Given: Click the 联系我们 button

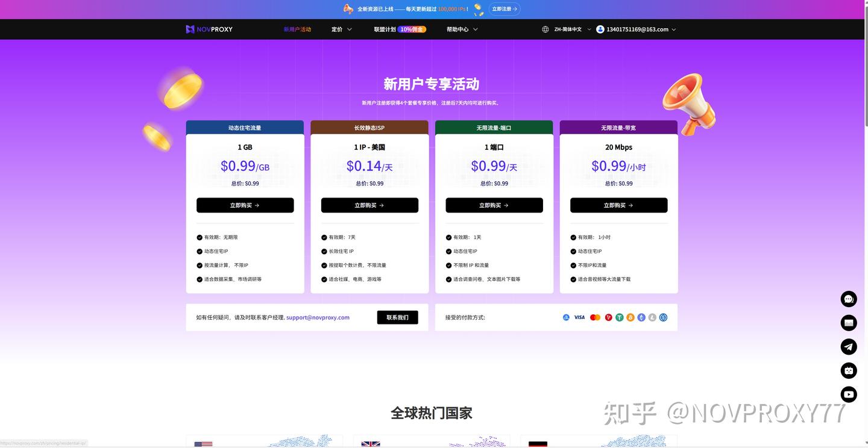Looking at the screenshot, I should click(397, 317).
